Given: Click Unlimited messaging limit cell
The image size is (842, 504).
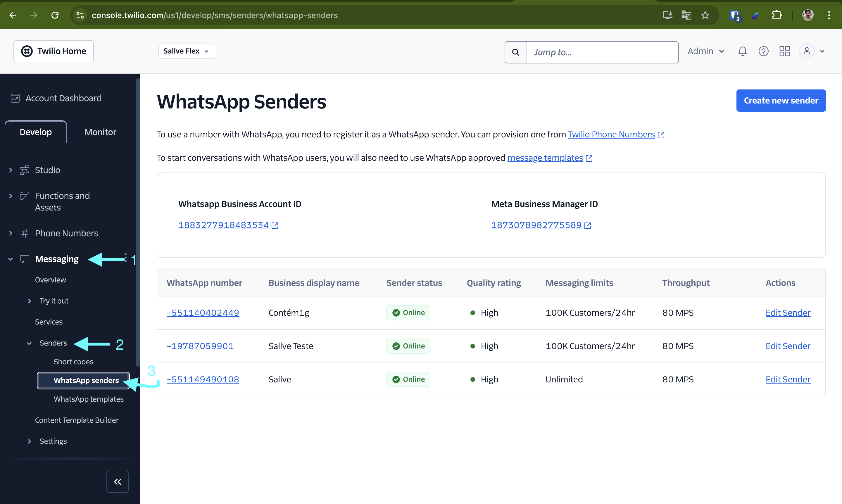Looking at the screenshot, I should 564,379.
